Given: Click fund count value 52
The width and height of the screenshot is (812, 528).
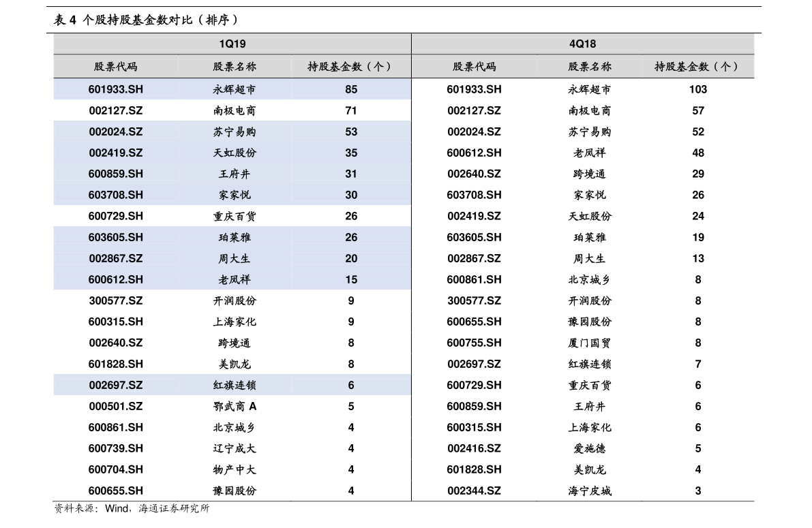Looking at the screenshot, I should point(698,132).
